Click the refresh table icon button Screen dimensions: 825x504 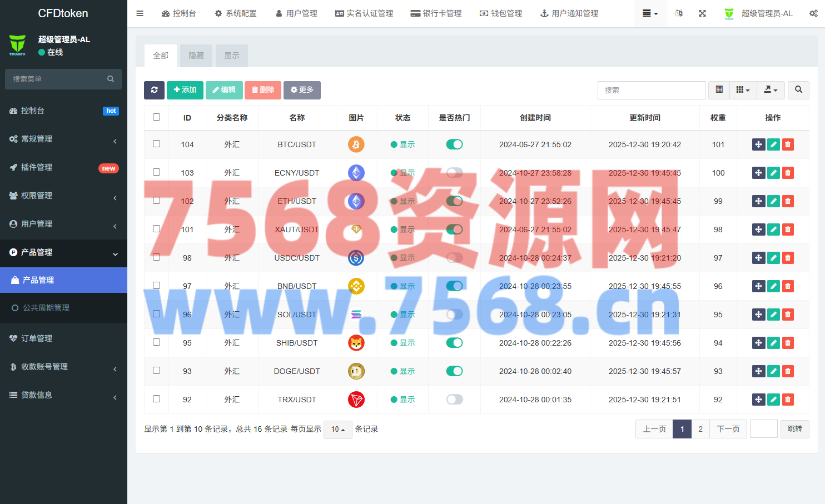tap(154, 90)
